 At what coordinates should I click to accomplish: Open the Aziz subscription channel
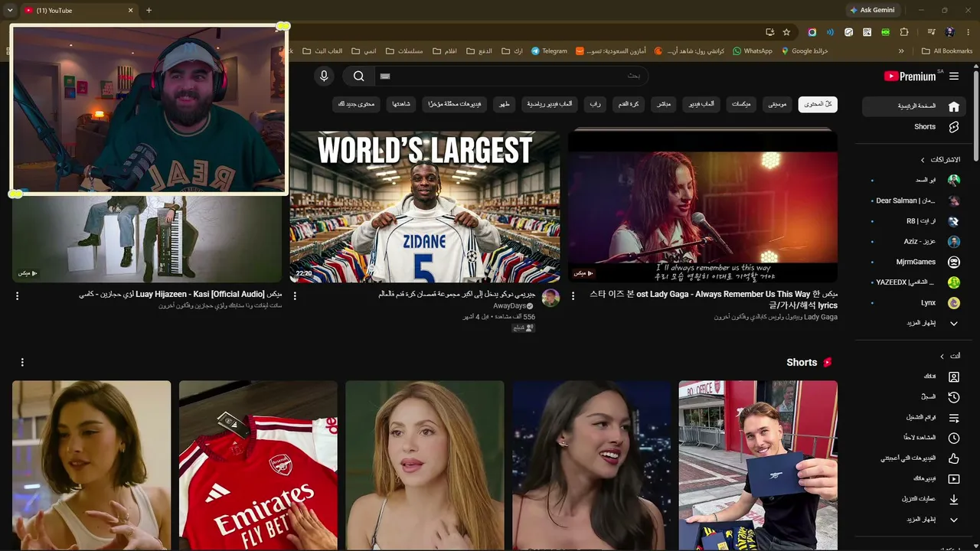(914, 242)
